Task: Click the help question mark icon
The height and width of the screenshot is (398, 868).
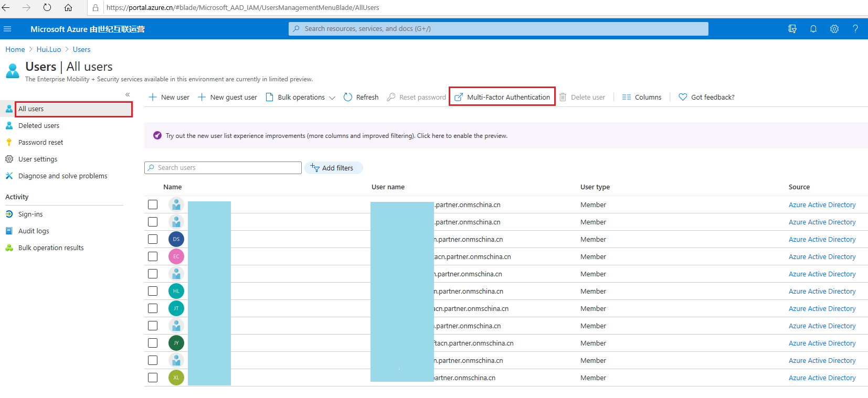Action: coord(855,29)
